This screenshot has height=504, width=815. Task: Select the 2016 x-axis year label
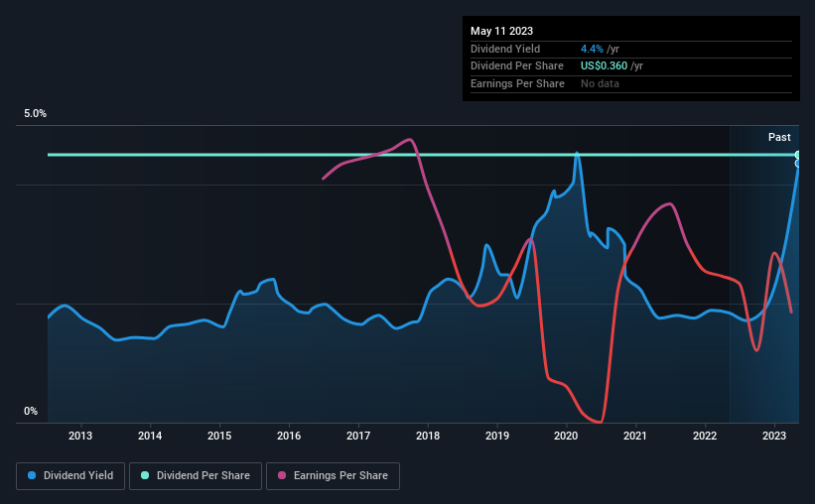tap(289, 436)
